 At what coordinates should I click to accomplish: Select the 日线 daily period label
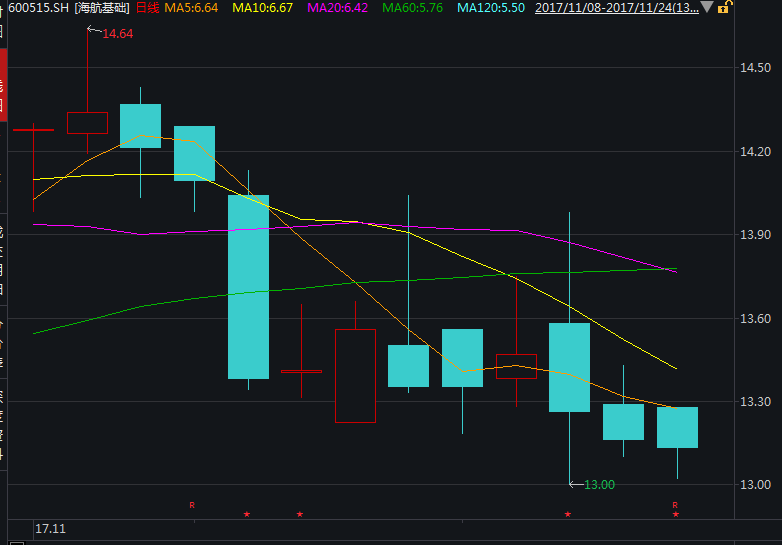pos(146,8)
